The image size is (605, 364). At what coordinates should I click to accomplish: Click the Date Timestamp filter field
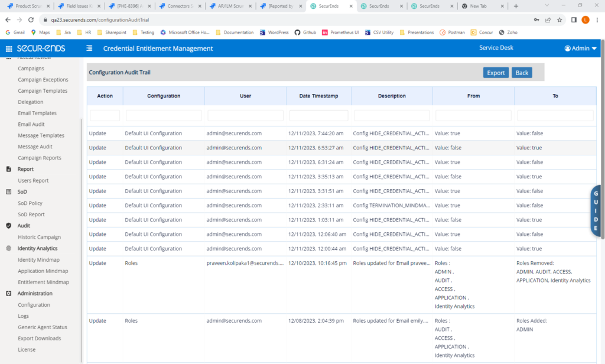[x=318, y=115]
